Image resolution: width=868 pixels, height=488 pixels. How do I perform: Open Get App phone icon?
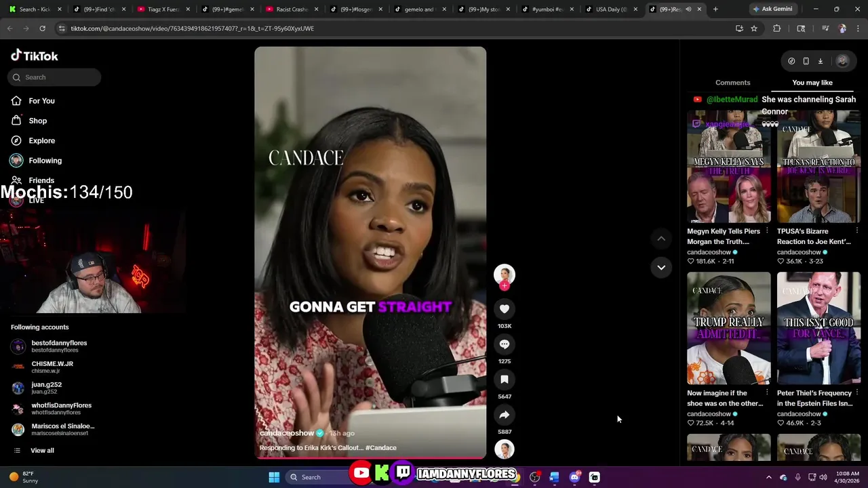(806, 61)
